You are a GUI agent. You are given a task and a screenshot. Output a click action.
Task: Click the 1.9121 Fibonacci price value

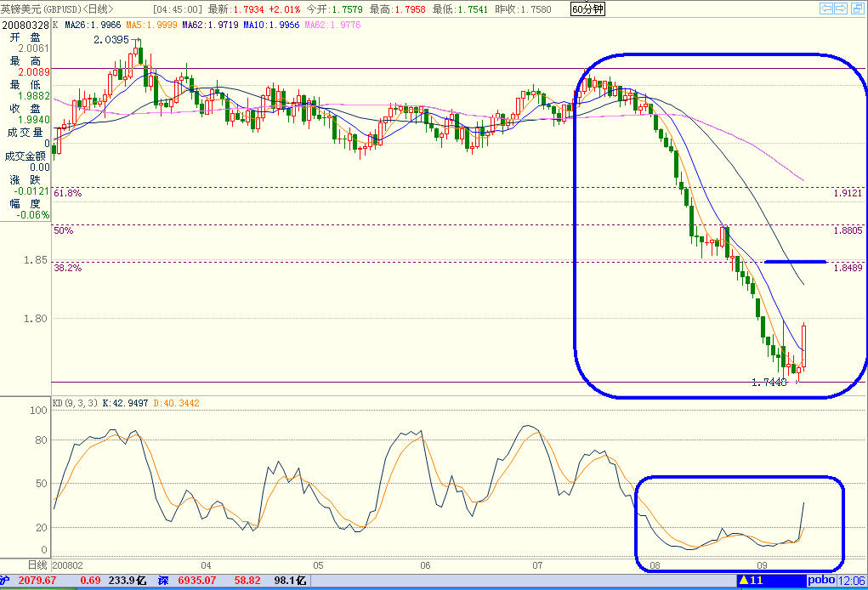(848, 193)
